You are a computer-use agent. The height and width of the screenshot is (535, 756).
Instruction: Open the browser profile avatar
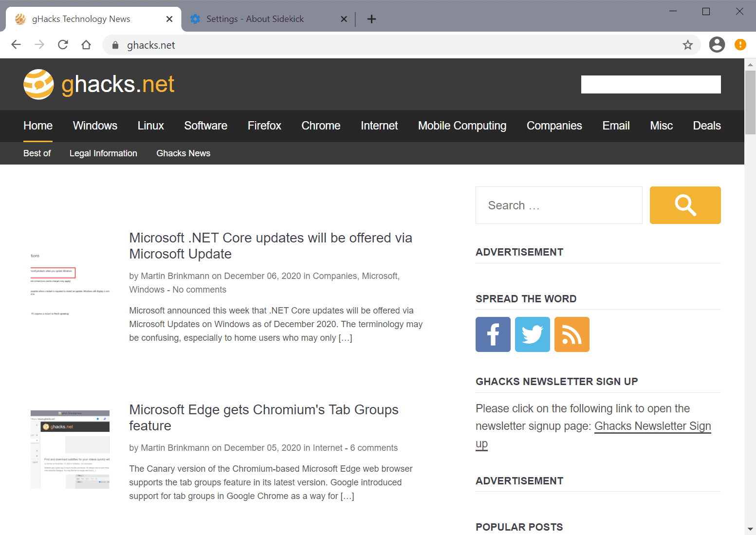[x=717, y=44]
